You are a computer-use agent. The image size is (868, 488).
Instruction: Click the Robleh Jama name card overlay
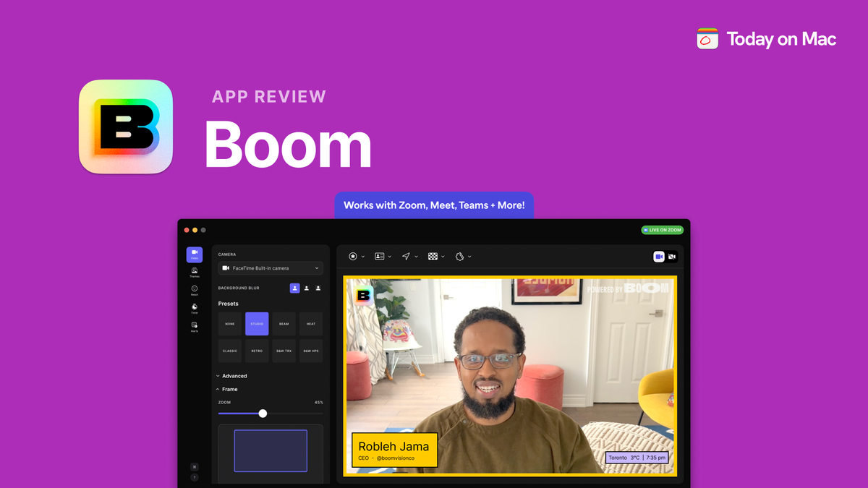394,450
